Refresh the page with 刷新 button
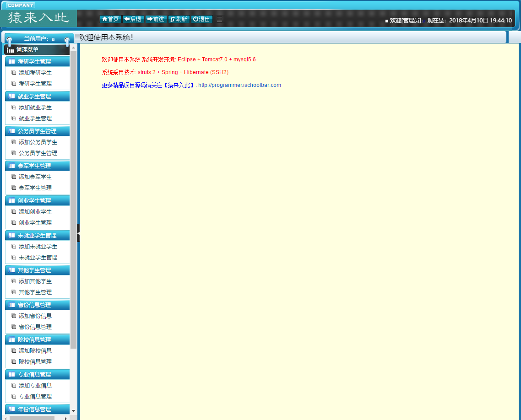Image resolution: width=521 pixels, height=420 pixels. click(x=179, y=19)
